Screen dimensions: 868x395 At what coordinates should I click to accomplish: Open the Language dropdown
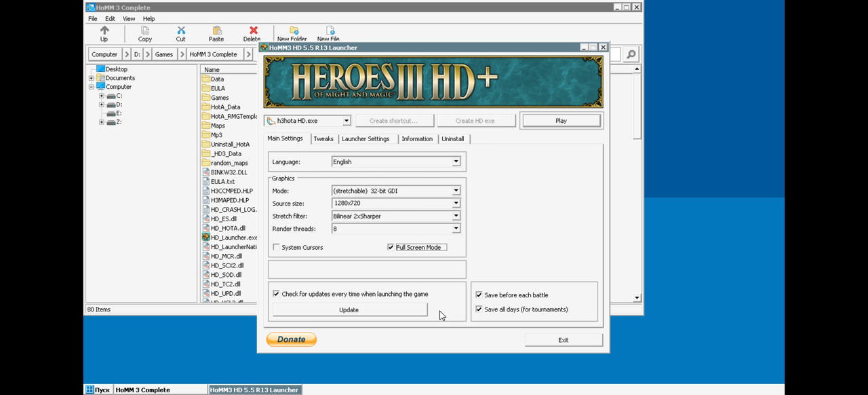point(456,162)
